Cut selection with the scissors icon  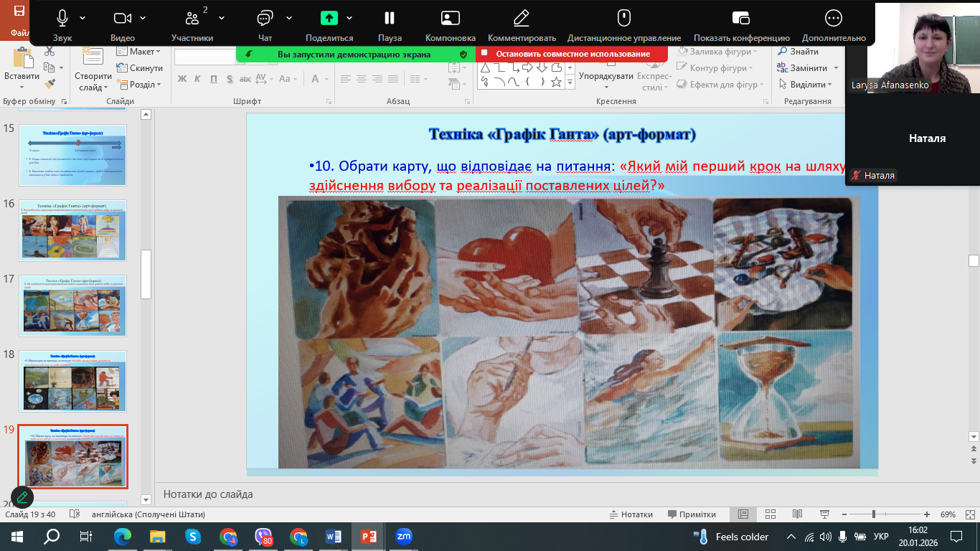[49, 51]
